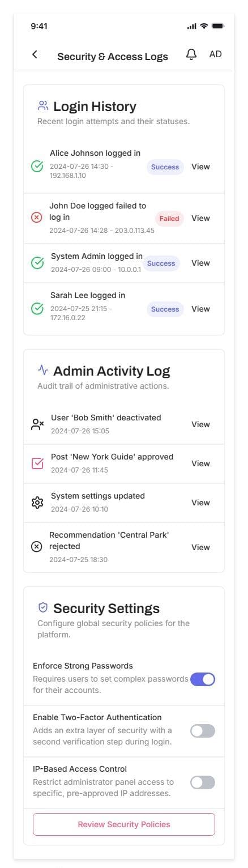Click the pink approved checkbox icon for New York Guide
The width and height of the screenshot is (248, 868).
pos(37,463)
